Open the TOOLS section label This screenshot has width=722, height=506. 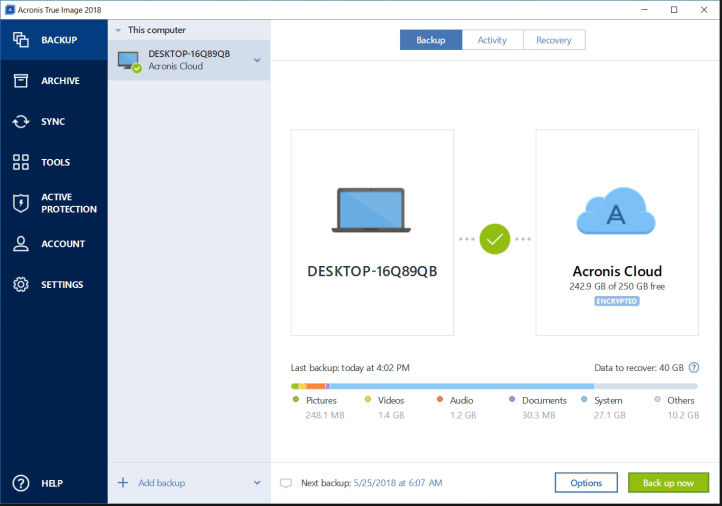56,162
